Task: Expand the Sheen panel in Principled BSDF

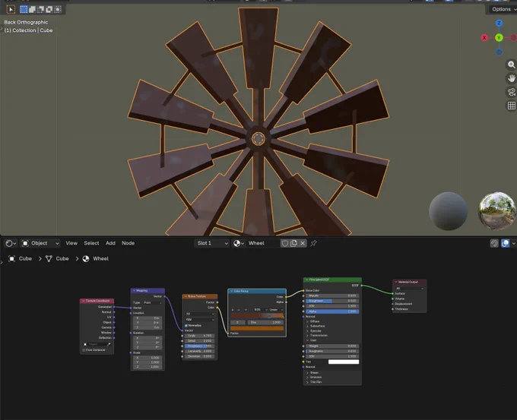Action: click(308, 373)
